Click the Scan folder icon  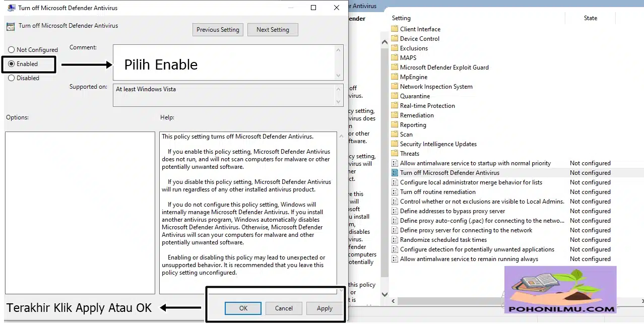click(x=395, y=134)
